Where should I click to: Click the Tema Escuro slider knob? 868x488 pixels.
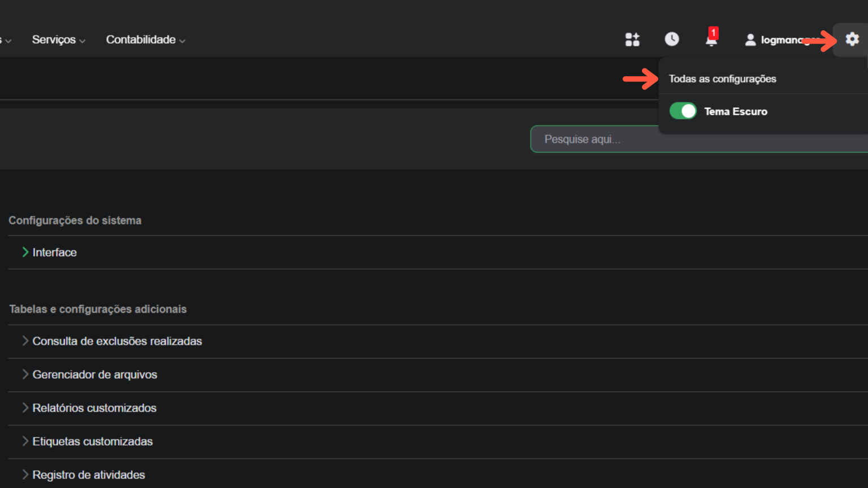pyautogui.click(x=689, y=111)
